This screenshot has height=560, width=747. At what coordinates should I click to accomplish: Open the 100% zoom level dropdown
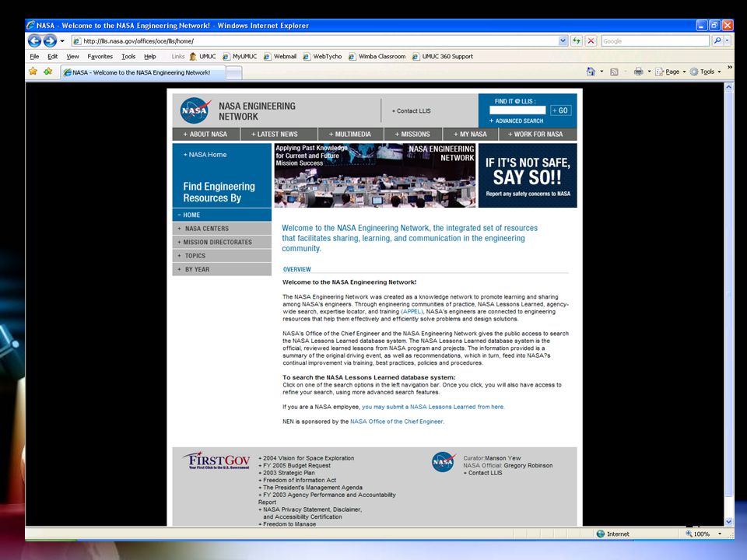[x=719, y=534]
